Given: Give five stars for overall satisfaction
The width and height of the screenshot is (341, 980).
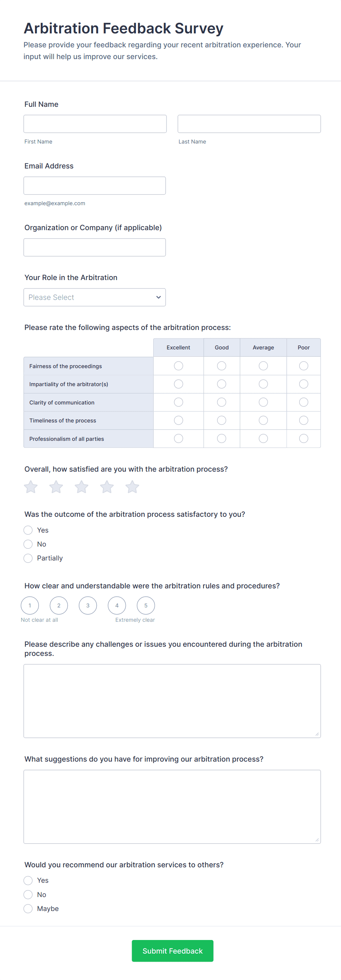Looking at the screenshot, I should (132, 487).
